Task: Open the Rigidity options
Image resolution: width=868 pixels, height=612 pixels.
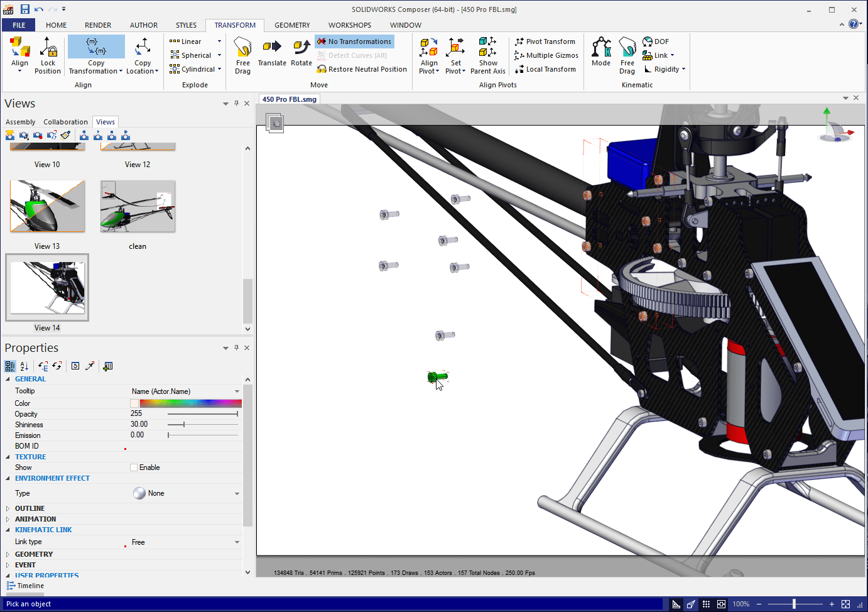Action: coord(665,69)
